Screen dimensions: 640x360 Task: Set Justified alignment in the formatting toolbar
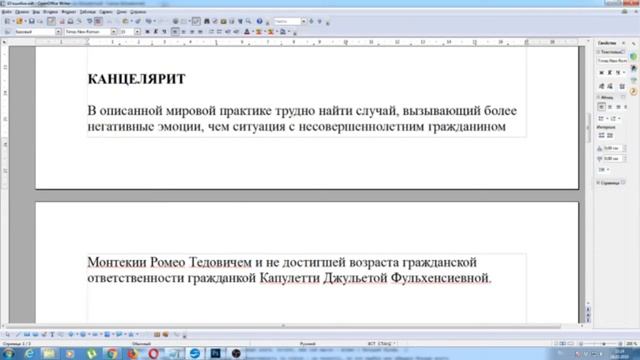click(x=200, y=32)
